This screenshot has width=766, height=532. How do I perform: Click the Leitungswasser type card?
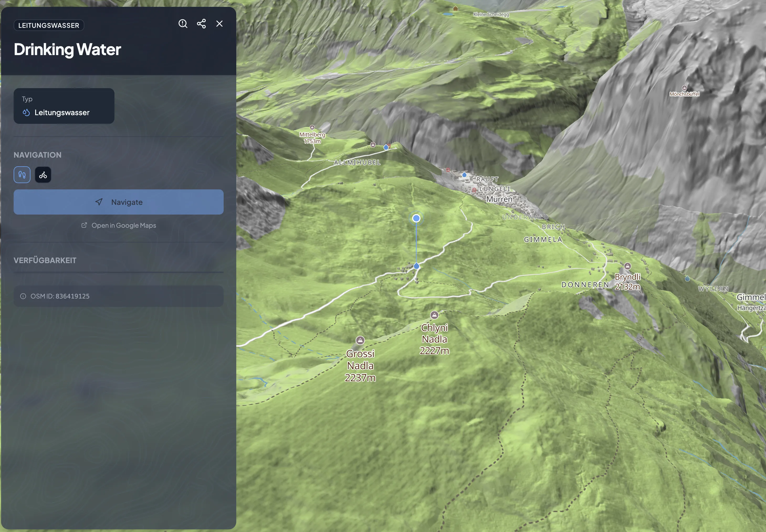[64, 106]
